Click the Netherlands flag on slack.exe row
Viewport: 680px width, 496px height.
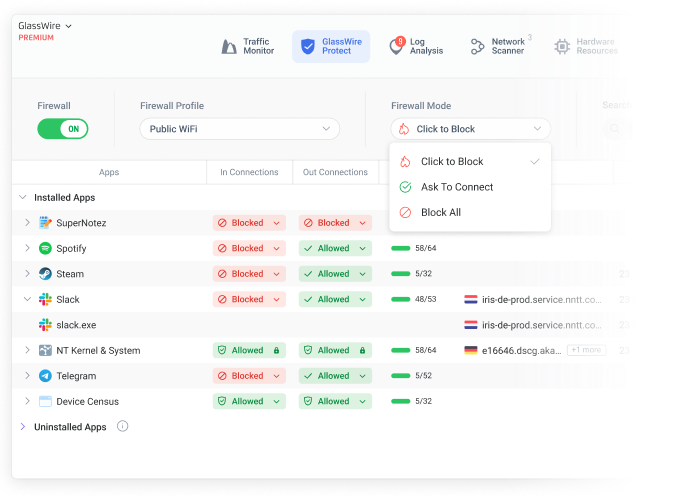pos(471,325)
